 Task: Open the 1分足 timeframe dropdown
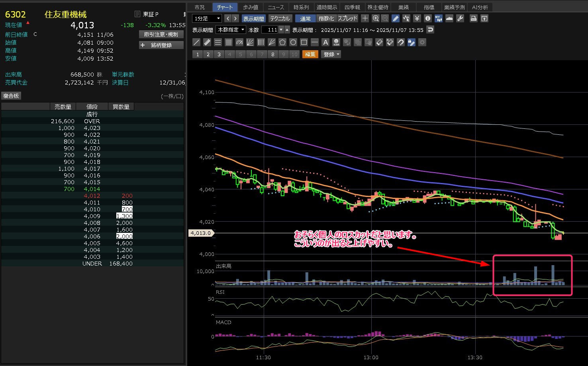pos(207,18)
